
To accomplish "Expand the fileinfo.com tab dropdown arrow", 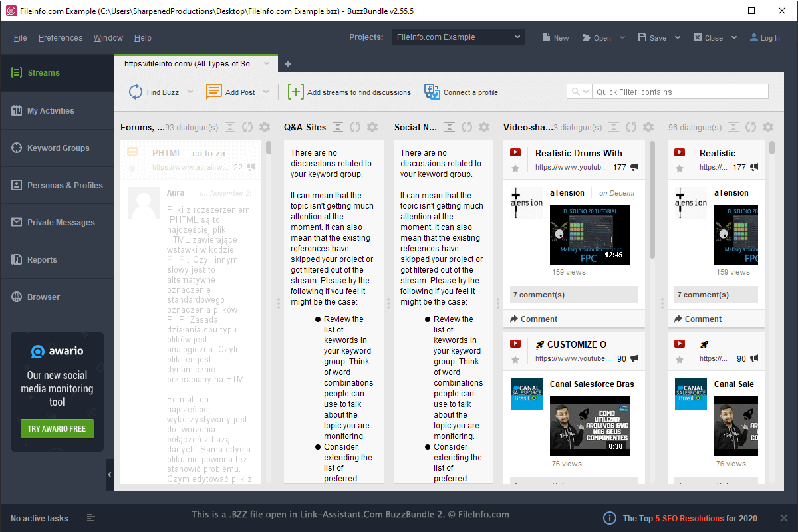I will (267, 64).
